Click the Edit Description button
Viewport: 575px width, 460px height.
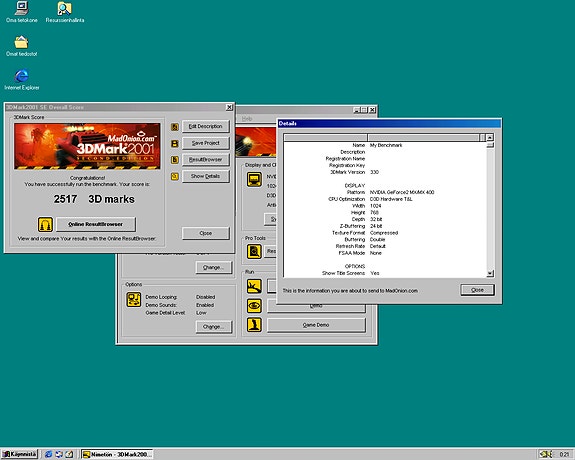tap(206, 127)
